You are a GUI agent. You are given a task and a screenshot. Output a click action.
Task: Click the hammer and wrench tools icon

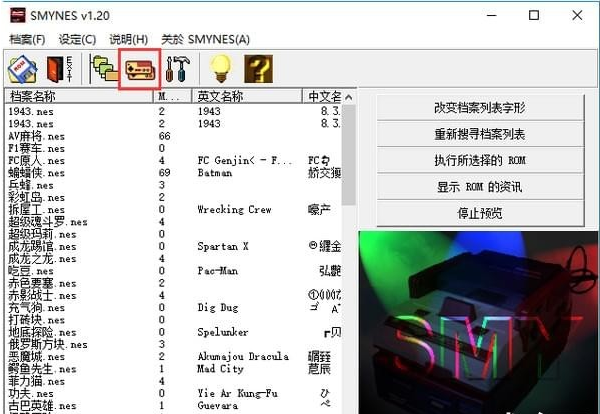178,68
